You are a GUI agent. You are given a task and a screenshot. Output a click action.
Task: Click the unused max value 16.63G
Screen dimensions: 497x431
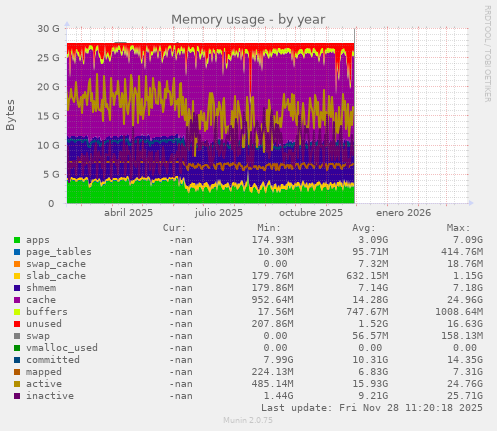465,324
